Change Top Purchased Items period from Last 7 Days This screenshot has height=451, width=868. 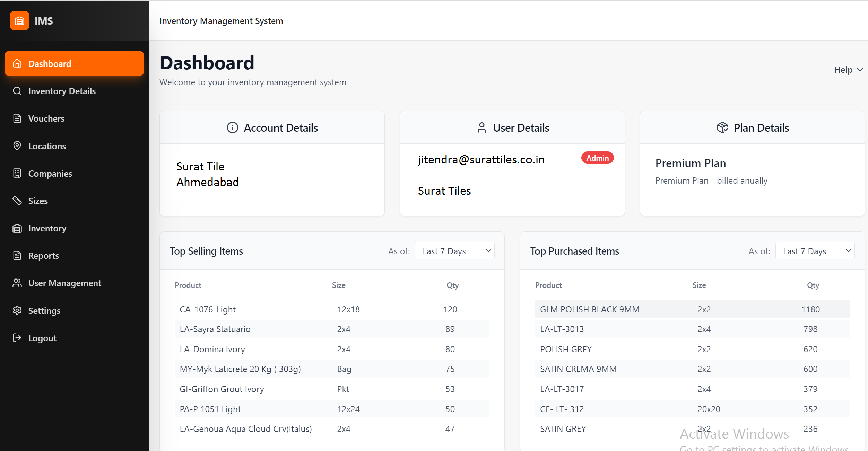[815, 250]
